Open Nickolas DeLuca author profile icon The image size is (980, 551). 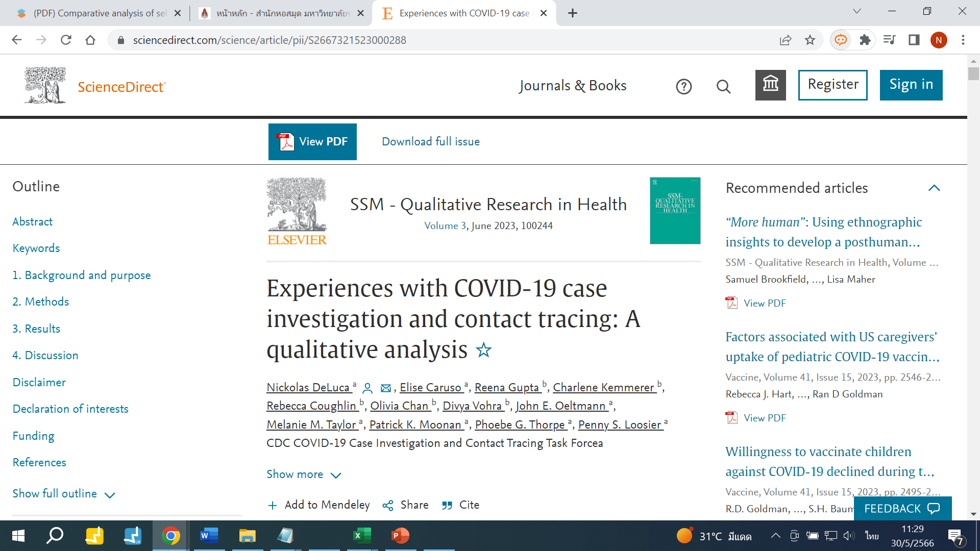click(367, 388)
